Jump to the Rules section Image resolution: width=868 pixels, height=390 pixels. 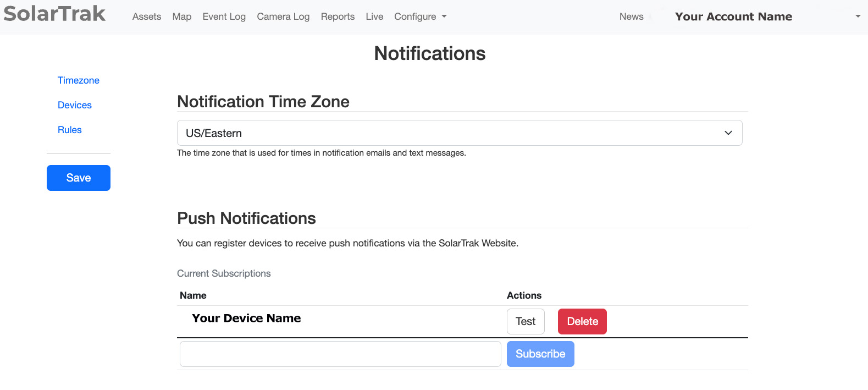click(x=70, y=130)
